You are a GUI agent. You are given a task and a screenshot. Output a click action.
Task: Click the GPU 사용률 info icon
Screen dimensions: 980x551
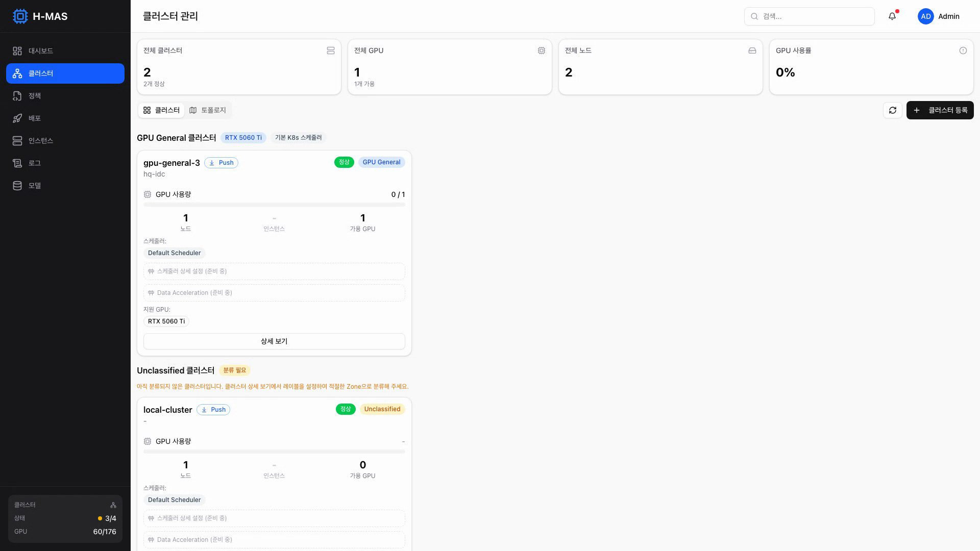(963, 51)
